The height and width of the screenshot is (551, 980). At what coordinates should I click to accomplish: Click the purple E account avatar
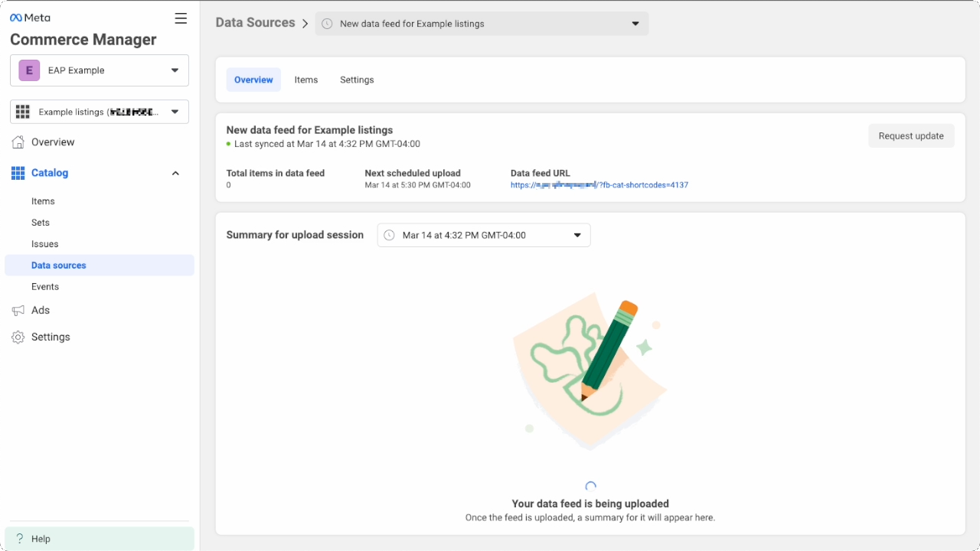point(29,70)
